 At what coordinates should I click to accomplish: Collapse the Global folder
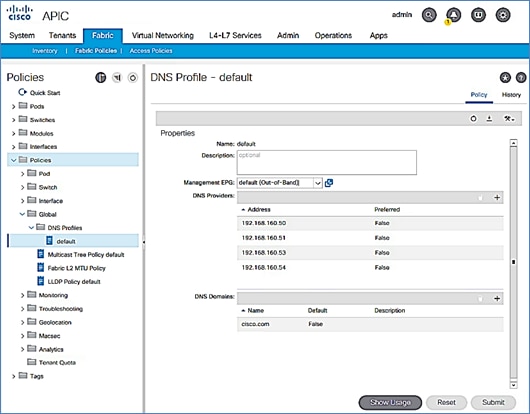(x=22, y=214)
